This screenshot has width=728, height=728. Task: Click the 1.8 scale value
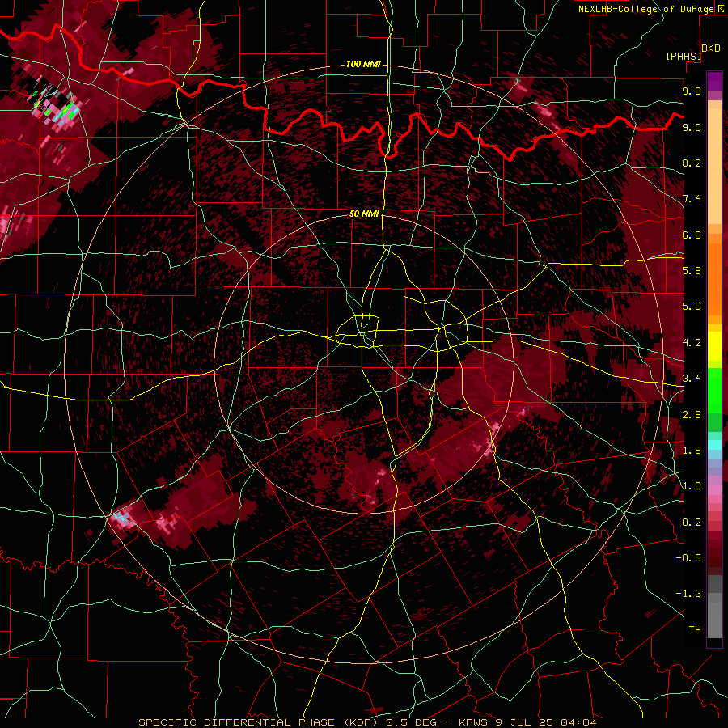(692, 451)
